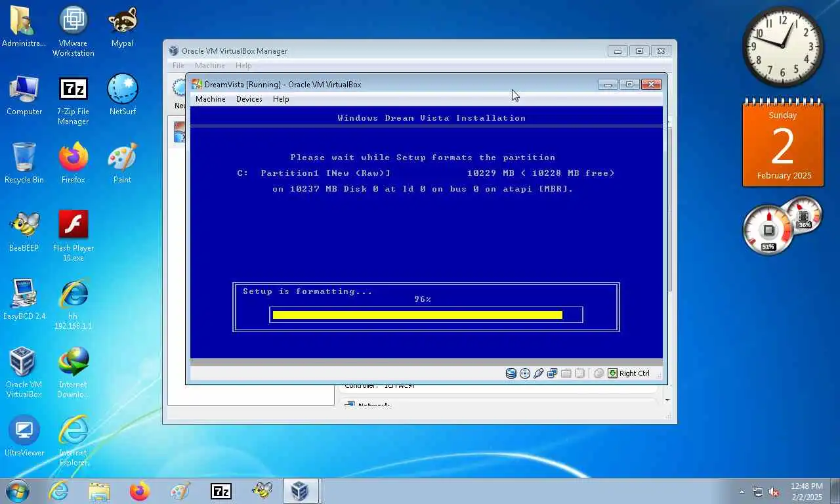Show hidden system tray icons
Viewport: 840px width, 504px height.
[742, 492]
